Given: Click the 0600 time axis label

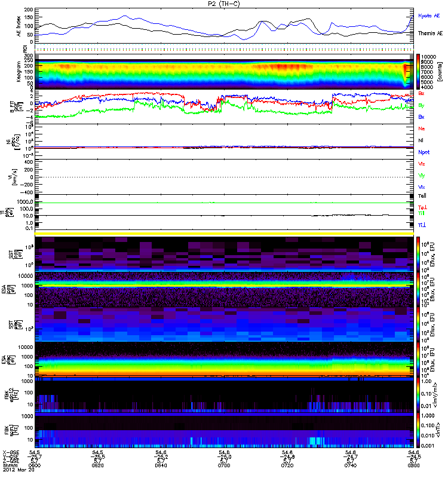Looking at the screenshot, I should (35, 465).
